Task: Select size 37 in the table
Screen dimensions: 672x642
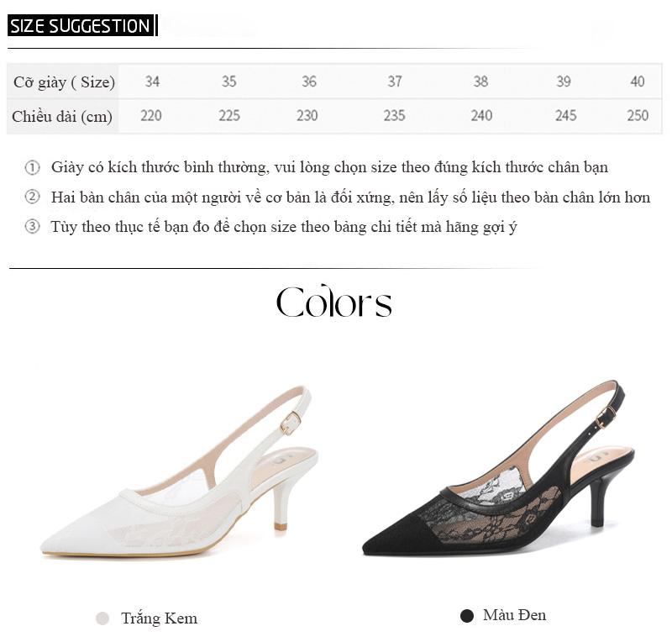Action: tap(395, 82)
